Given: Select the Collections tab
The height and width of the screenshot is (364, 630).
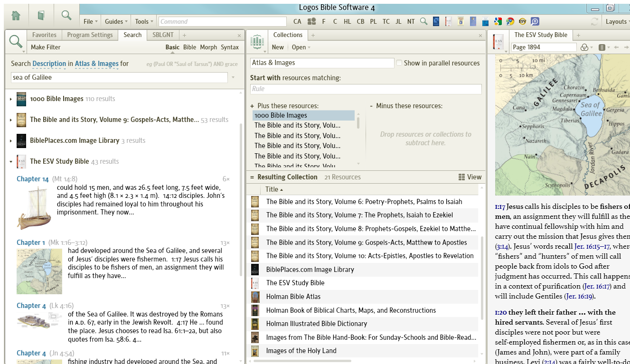Looking at the screenshot, I should coord(288,35).
